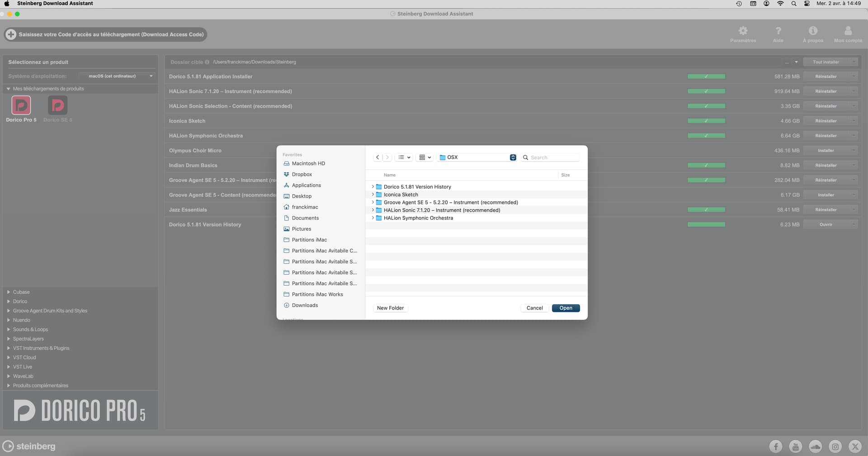Image resolution: width=868 pixels, height=456 pixels.
Task: Open the dropdown arrow beside Dossier cible options
Action: click(796, 62)
